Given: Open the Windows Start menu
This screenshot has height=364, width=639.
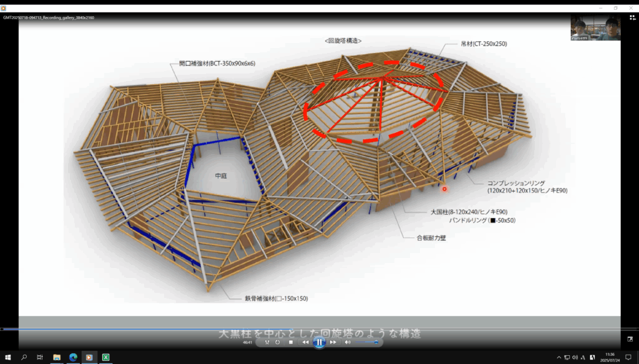Looking at the screenshot, I should click(8, 357).
